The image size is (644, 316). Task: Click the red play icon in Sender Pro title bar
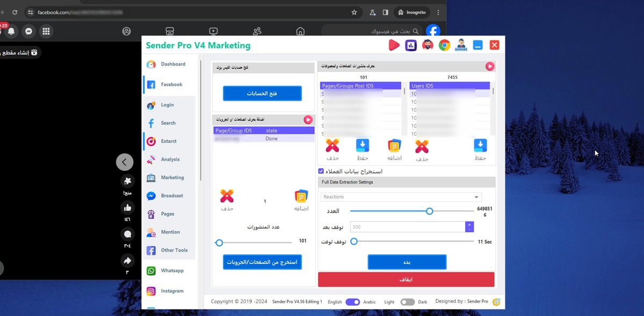(x=394, y=45)
